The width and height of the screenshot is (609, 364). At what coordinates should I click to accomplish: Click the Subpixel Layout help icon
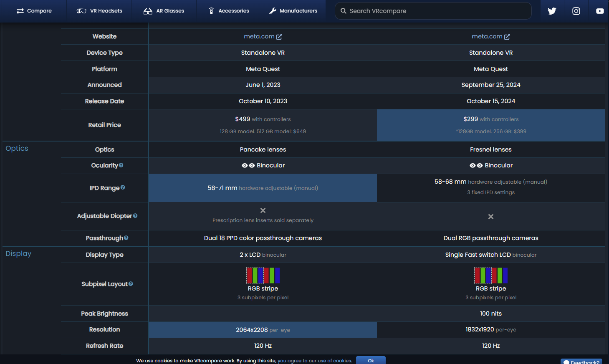(131, 284)
